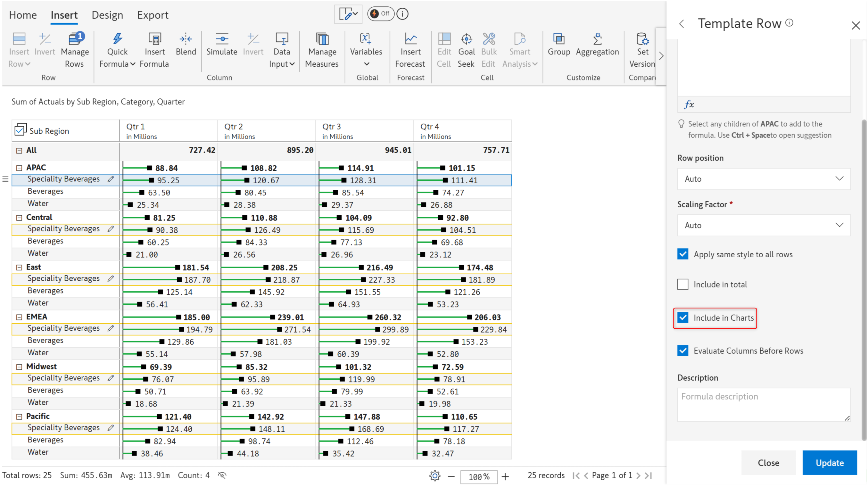This screenshot has height=487, width=868.
Task: Toggle Apply same style to all rows
Action: coord(683,254)
